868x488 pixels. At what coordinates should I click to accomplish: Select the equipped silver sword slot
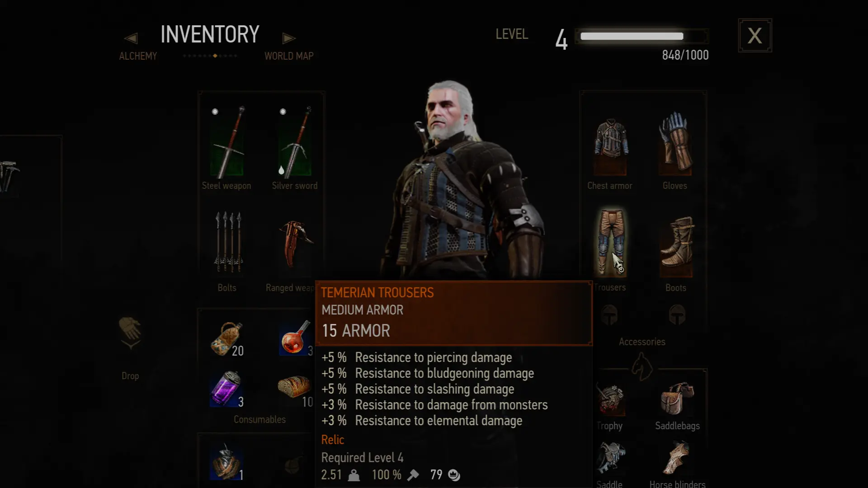[295, 142]
